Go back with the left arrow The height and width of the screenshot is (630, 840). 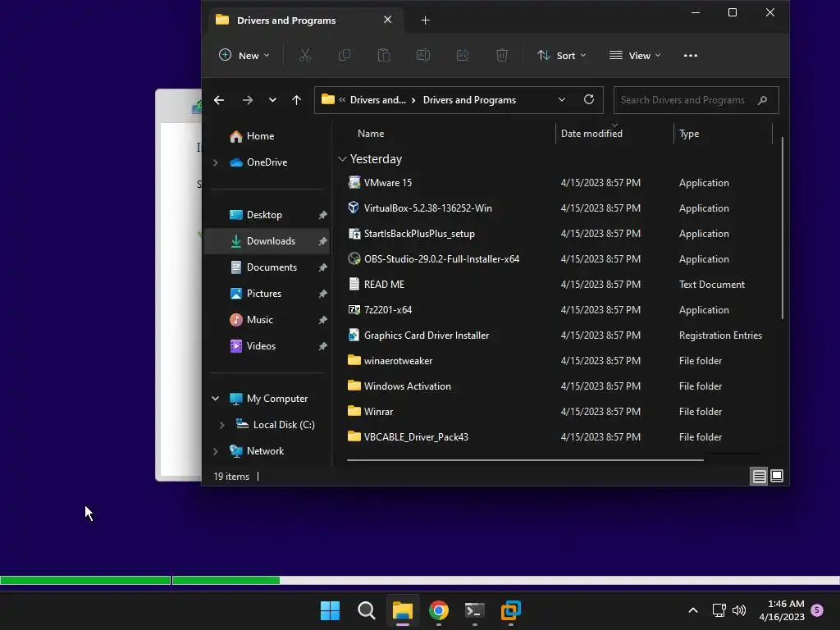point(218,100)
